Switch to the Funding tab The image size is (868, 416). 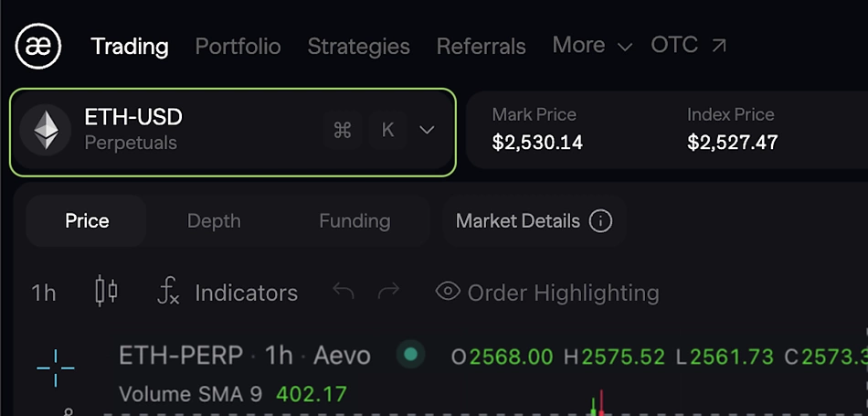tap(355, 221)
